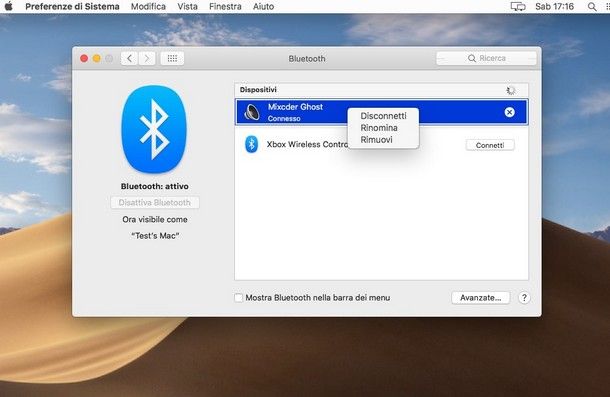The width and height of the screenshot is (610, 397).
Task: Open the Preferenze di Sistema menu
Action: tap(72, 7)
